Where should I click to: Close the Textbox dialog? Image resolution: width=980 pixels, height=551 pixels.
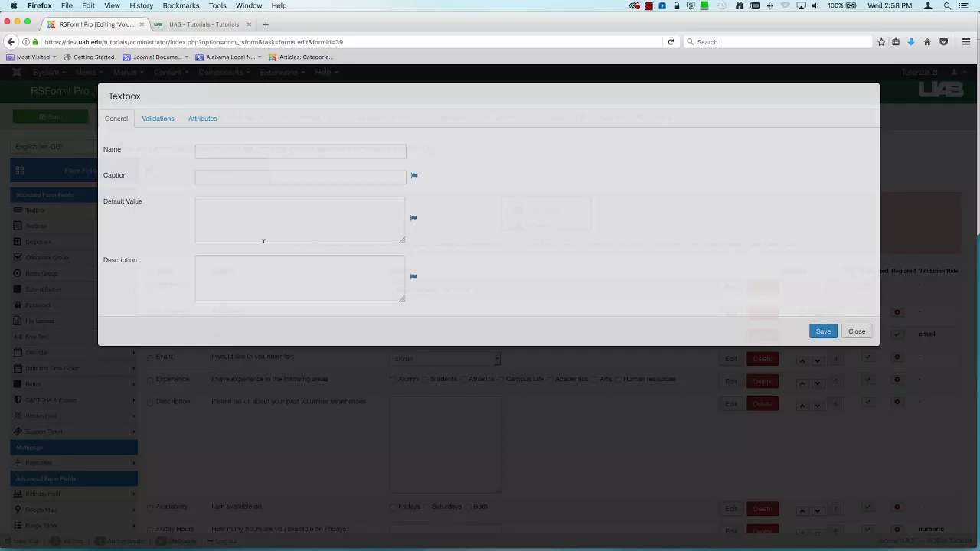[857, 331]
